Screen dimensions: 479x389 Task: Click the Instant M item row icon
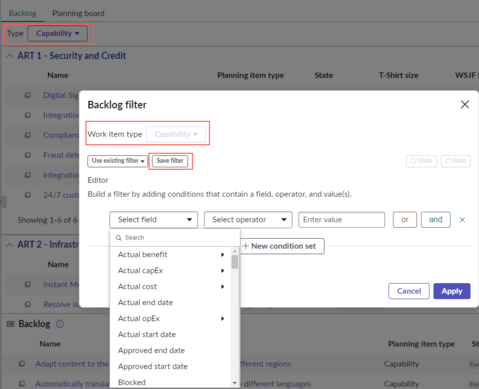point(28,285)
